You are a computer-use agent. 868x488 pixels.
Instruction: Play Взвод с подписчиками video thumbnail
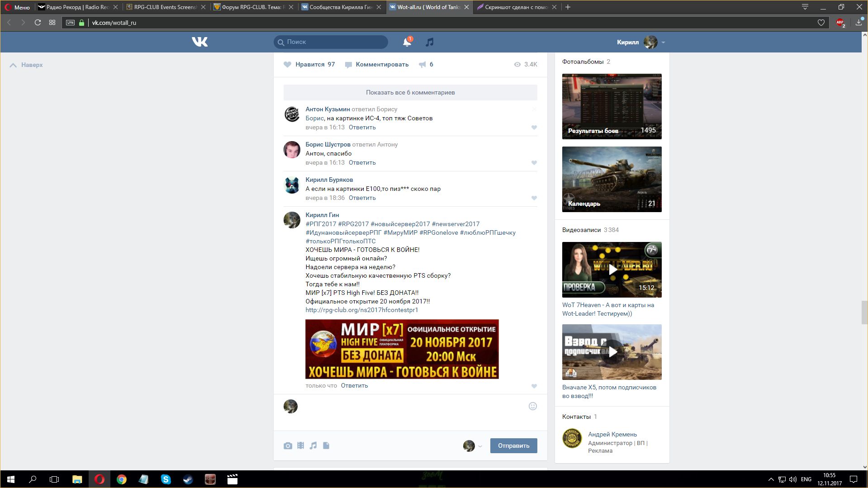coord(612,352)
